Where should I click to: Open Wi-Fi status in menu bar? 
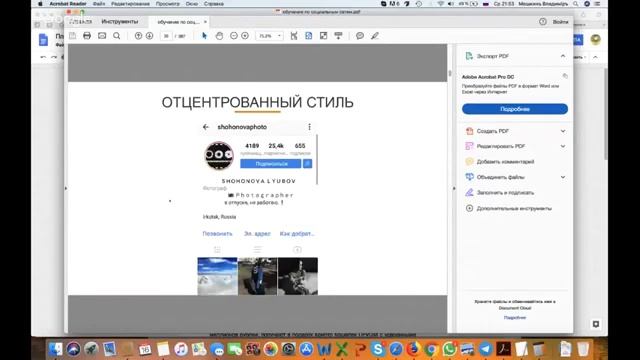coord(440,4)
